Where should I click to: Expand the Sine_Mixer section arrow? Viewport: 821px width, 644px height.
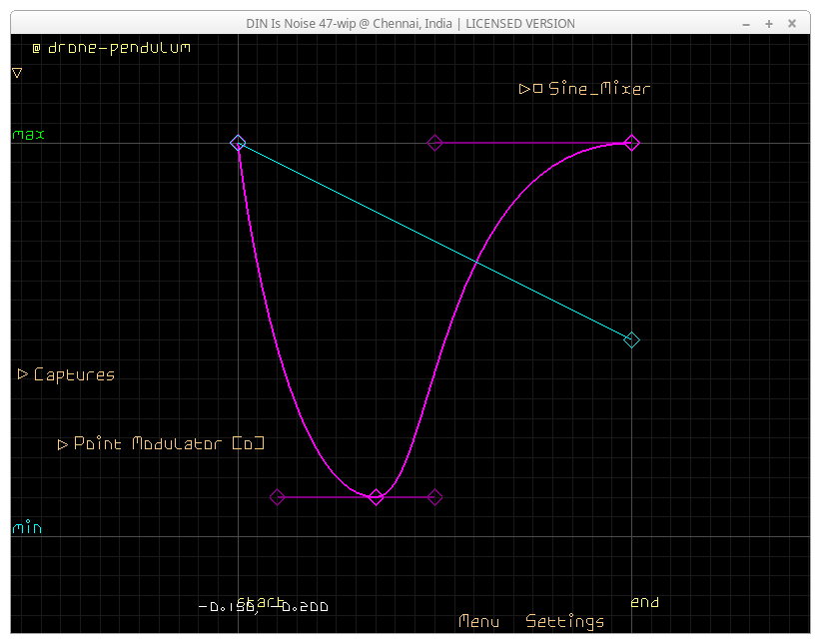click(524, 89)
